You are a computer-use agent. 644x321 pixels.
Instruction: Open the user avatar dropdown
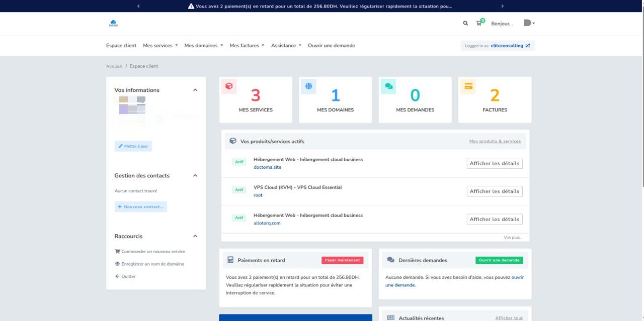[x=528, y=23]
